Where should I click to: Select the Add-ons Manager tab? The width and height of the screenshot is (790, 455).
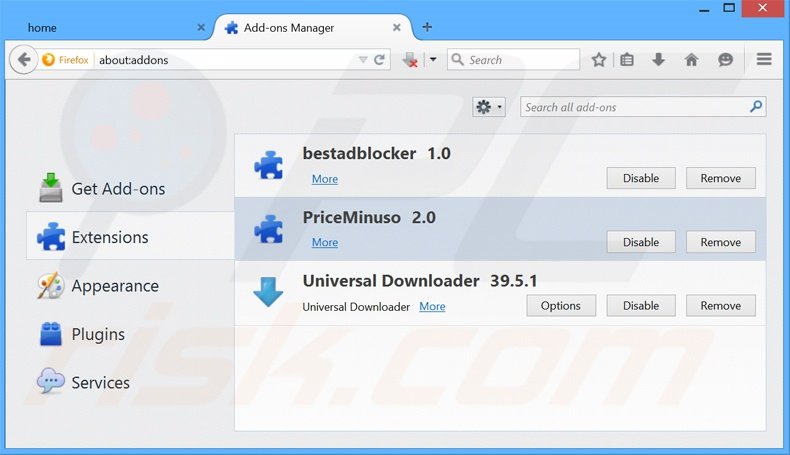pos(313,28)
